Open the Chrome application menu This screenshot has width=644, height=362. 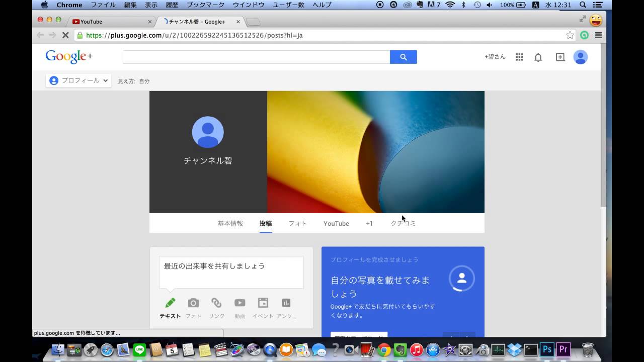click(69, 5)
